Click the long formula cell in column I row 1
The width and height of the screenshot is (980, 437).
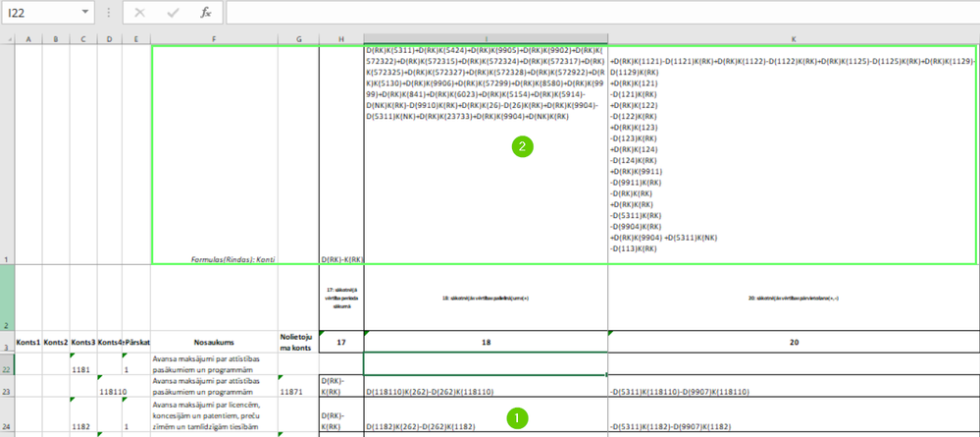486,154
